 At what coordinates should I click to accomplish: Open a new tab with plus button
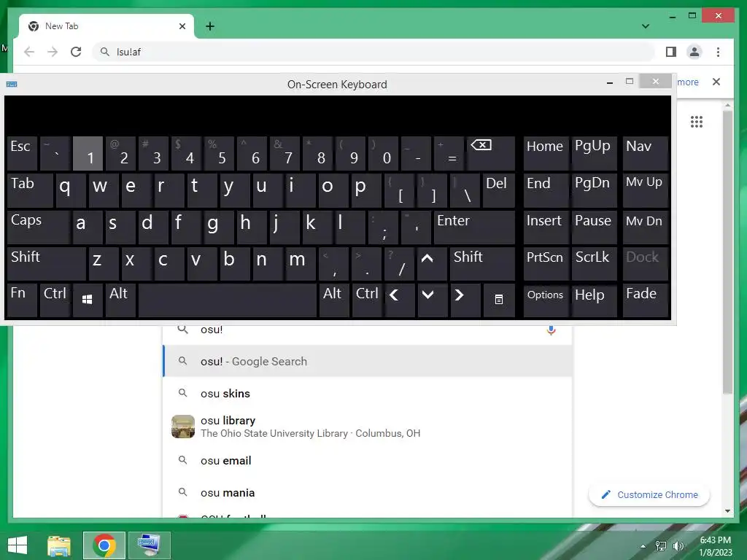pyautogui.click(x=210, y=26)
